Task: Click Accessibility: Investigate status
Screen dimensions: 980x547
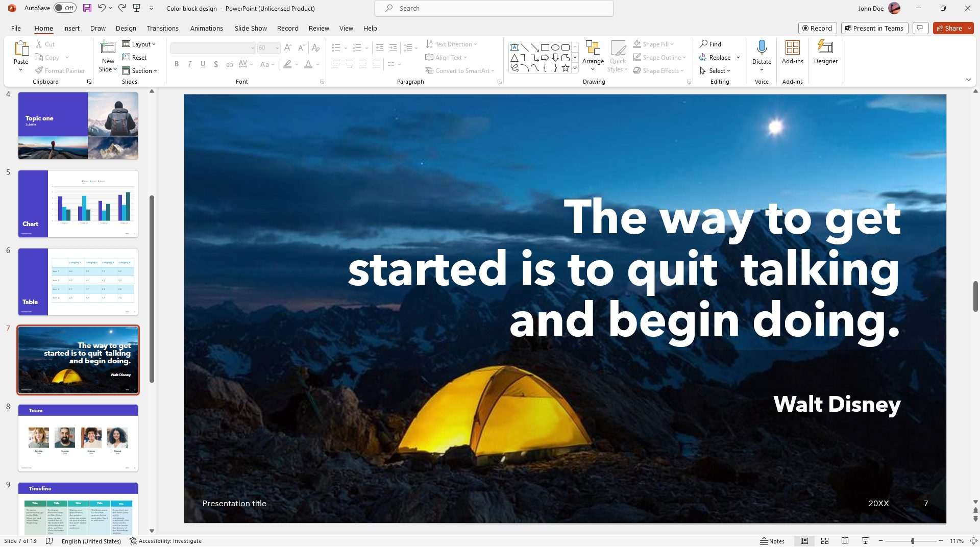Action: click(165, 541)
